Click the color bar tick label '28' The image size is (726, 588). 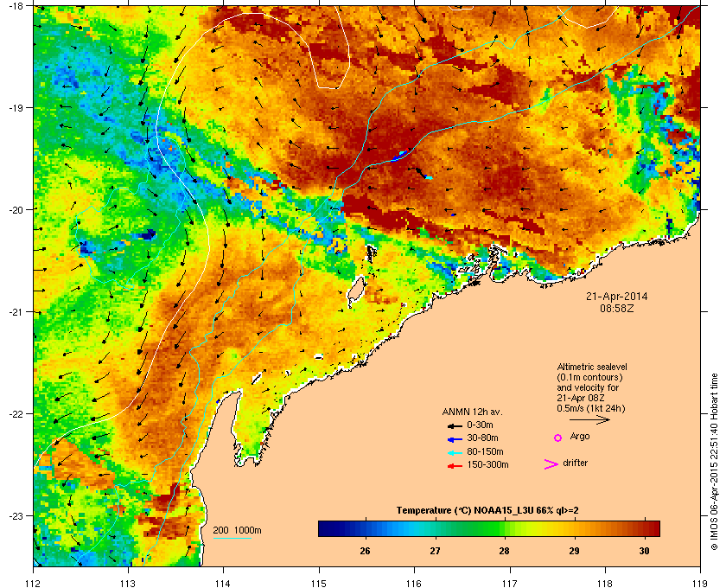click(504, 551)
